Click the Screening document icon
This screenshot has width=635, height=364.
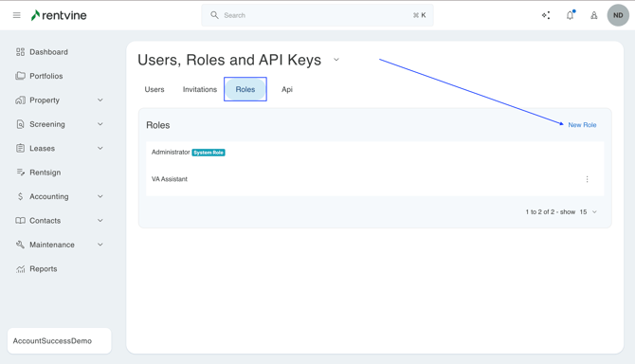pyautogui.click(x=20, y=124)
